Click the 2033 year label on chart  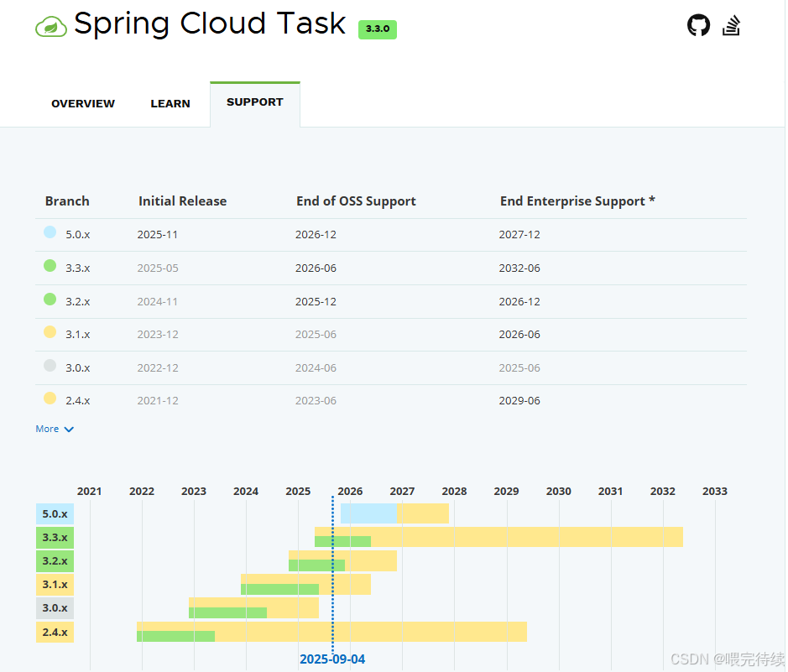[715, 491]
